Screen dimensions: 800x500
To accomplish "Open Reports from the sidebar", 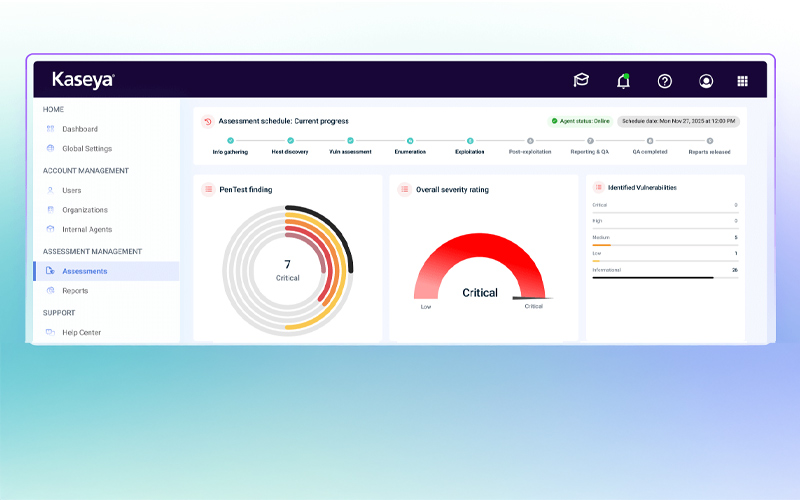I will 74,291.
